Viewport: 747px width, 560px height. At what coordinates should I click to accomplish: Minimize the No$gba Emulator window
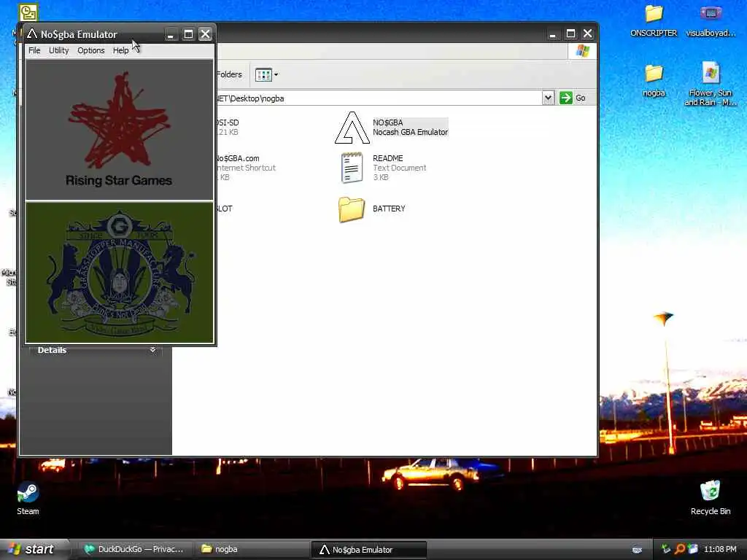[x=171, y=34]
